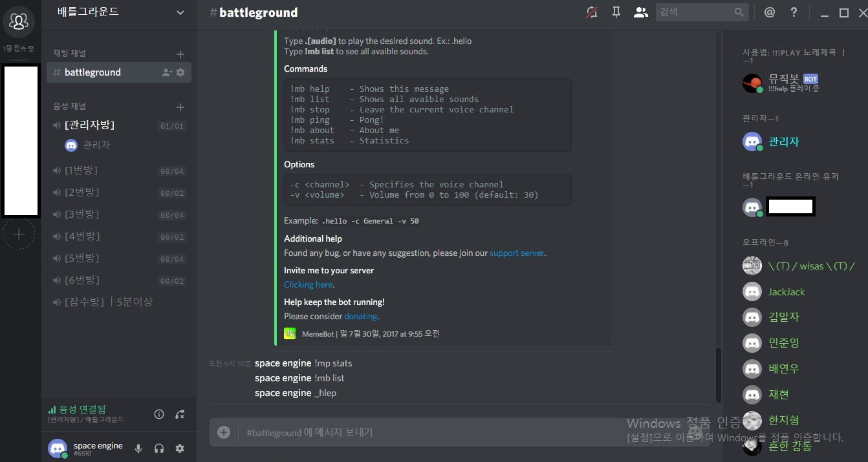Click space engine name on !mp stats

[x=283, y=363]
